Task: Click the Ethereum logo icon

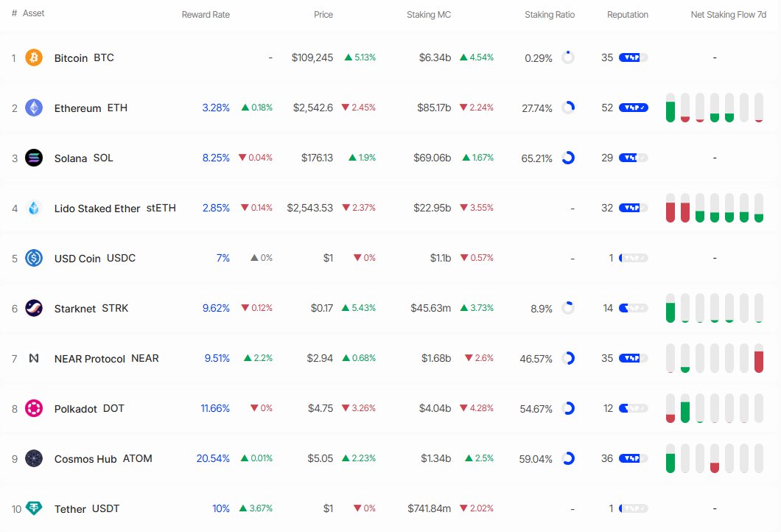Action: pos(34,108)
